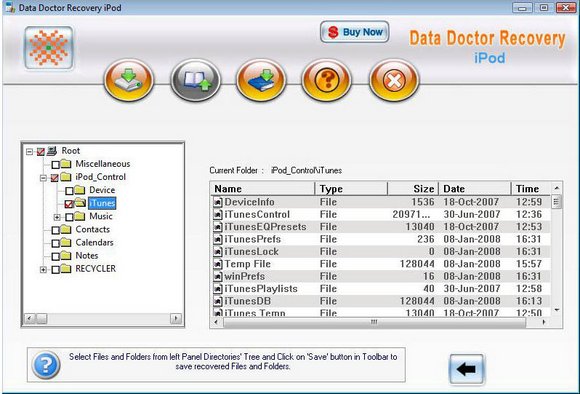The height and width of the screenshot is (394, 580).
Task: Click the file list vertical scrollbar thumb
Action: (x=556, y=202)
